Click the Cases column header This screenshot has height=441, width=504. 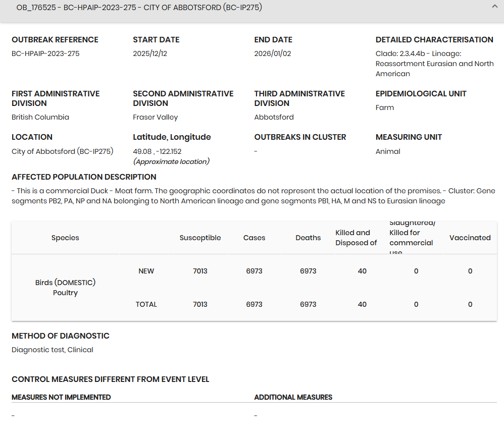[x=254, y=238]
